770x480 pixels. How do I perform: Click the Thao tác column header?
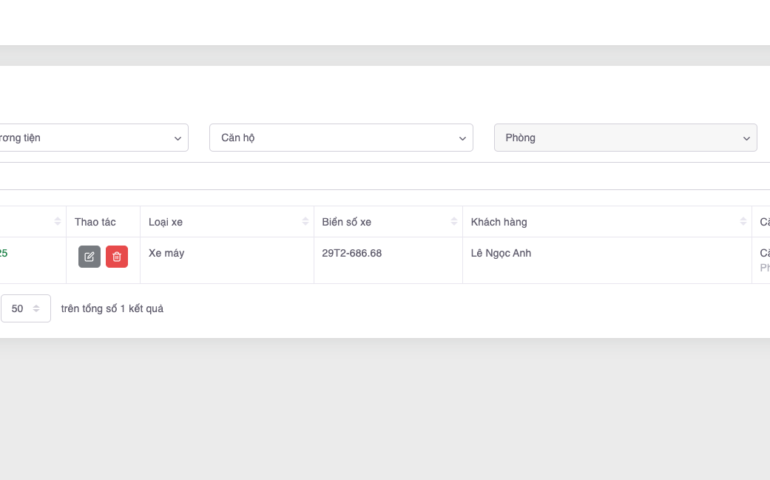(x=95, y=221)
